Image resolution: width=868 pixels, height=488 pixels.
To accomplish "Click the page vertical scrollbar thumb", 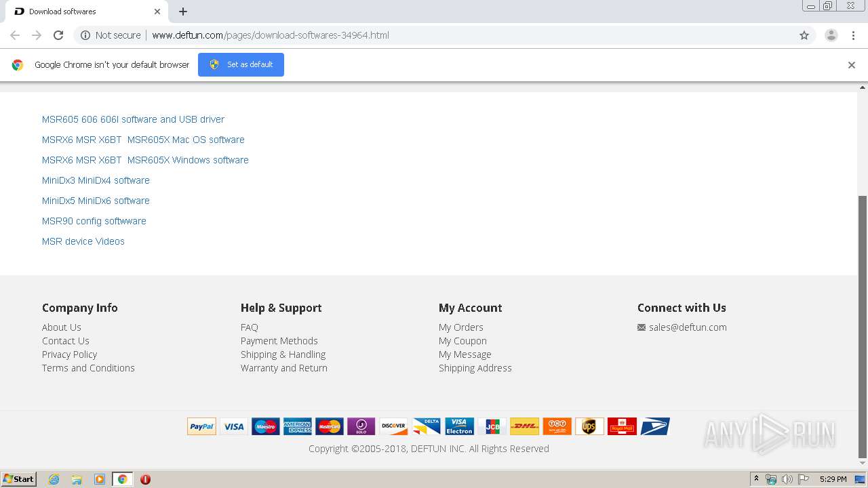I will (x=863, y=327).
